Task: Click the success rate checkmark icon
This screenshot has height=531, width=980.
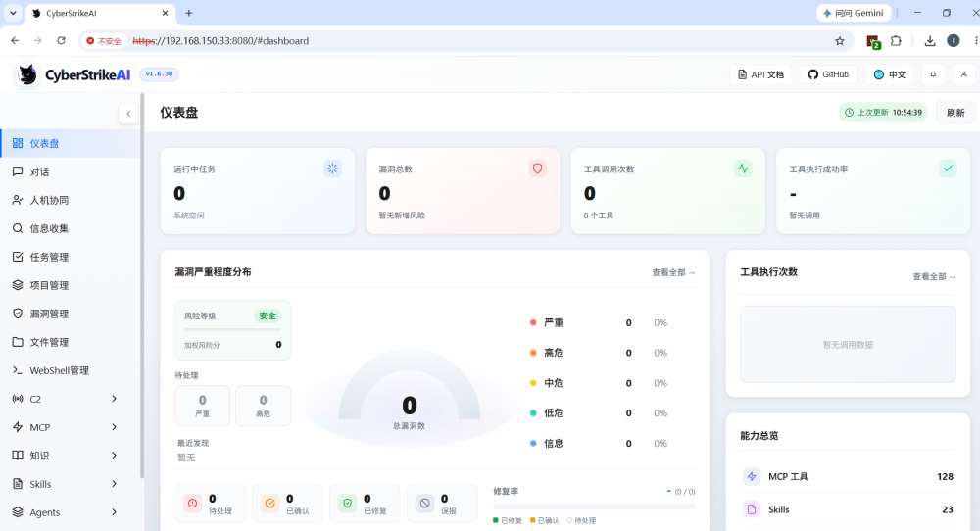Action: (948, 169)
